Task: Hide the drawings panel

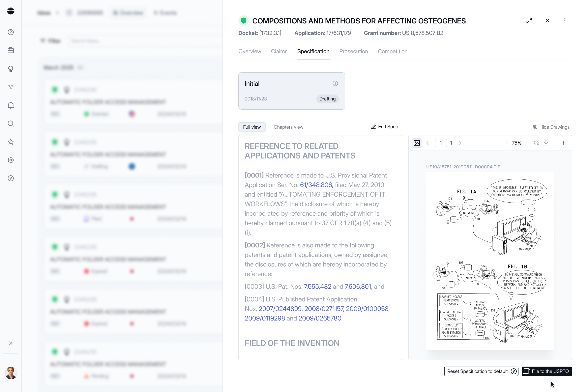Action: pyautogui.click(x=551, y=127)
